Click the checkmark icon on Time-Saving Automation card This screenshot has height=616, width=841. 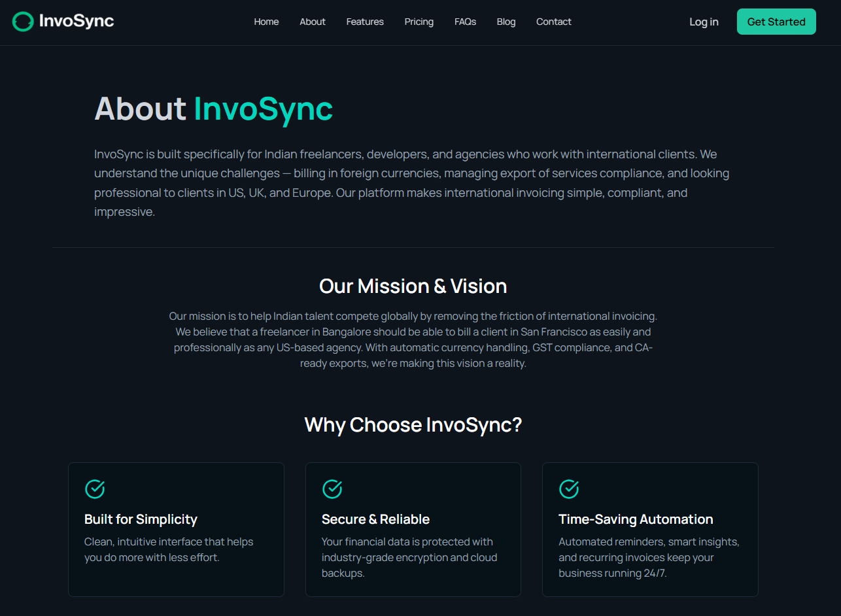coord(569,488)
